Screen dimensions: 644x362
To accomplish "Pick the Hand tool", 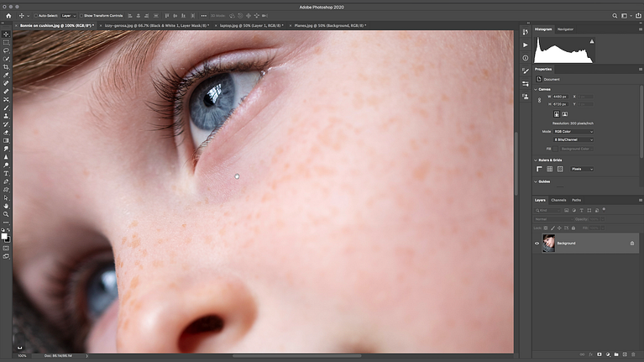I will point(6,206).
